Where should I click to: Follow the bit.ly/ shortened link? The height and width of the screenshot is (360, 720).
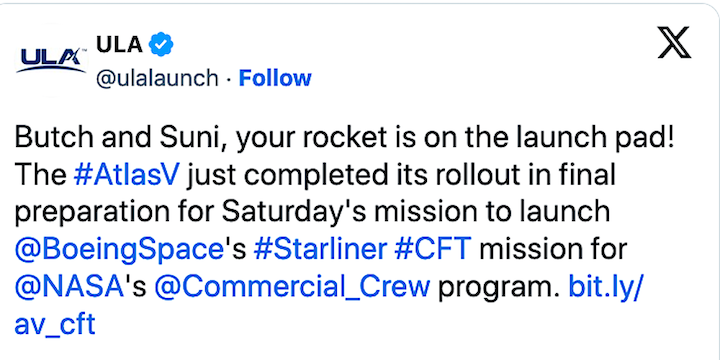click(603, 287)
